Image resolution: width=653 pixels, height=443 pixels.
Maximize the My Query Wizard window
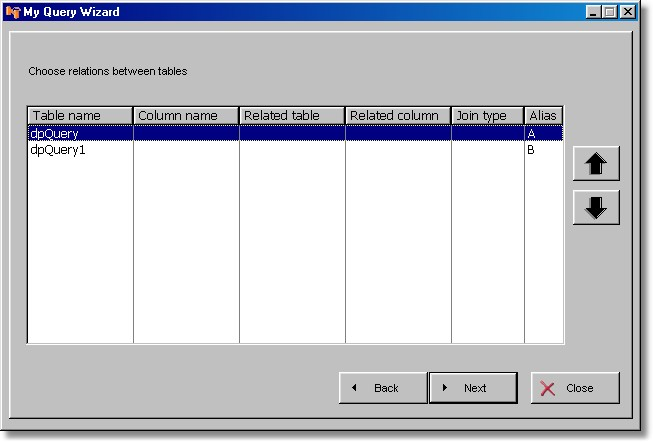[x=610, y=12]
